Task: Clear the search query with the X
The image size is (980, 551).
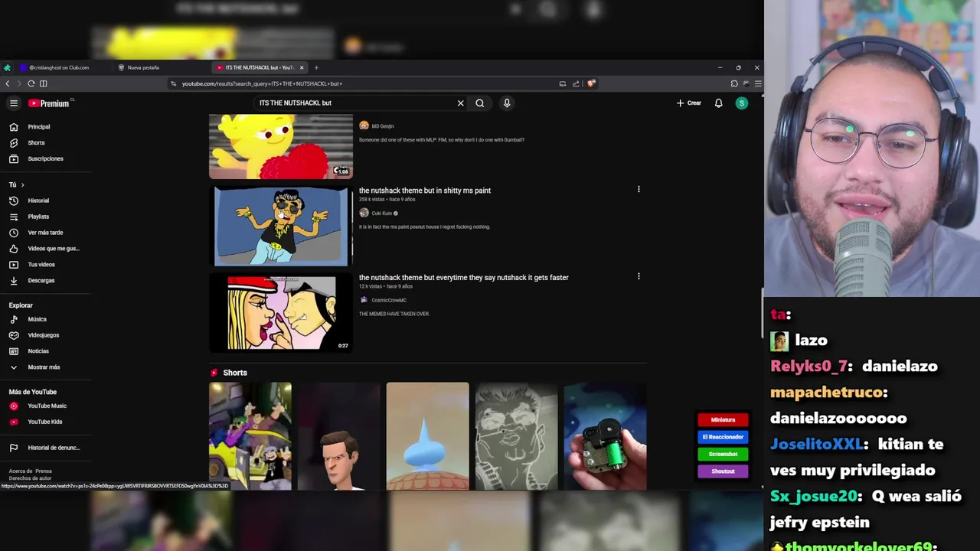Action: [460, 103]
